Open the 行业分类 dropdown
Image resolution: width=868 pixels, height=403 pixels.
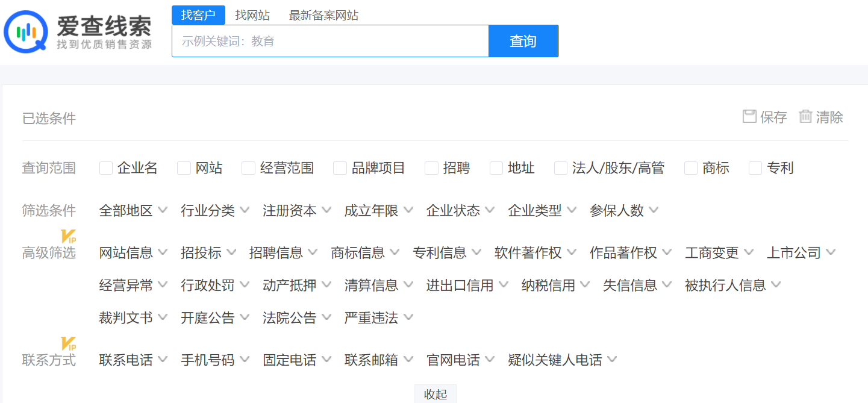click(x=215, y=210)
